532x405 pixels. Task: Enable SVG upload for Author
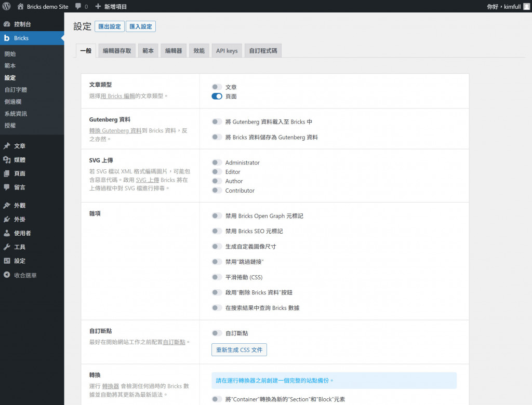217,181
